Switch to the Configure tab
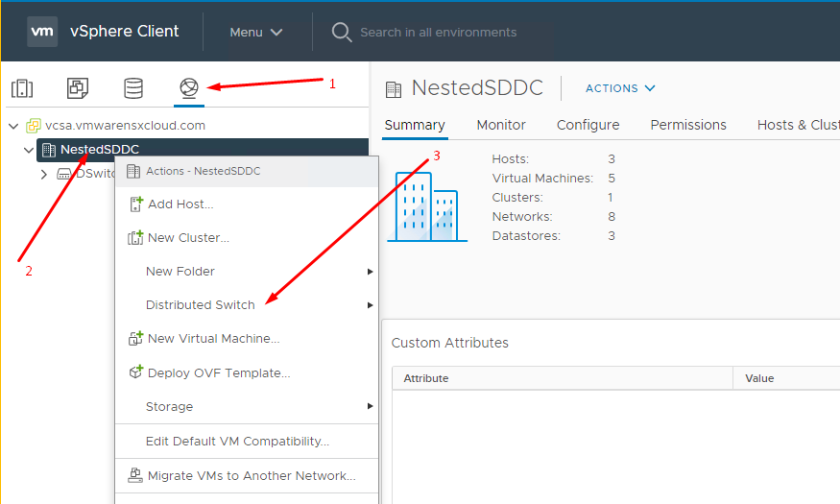This screenshot has width=840, height=504. [x=588, y=125]
